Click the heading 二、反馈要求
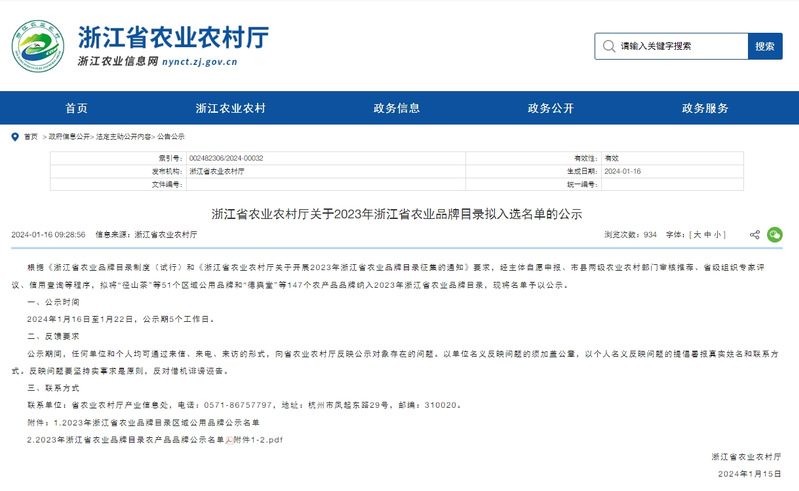The image size is (799, 491). coord(54,336)
